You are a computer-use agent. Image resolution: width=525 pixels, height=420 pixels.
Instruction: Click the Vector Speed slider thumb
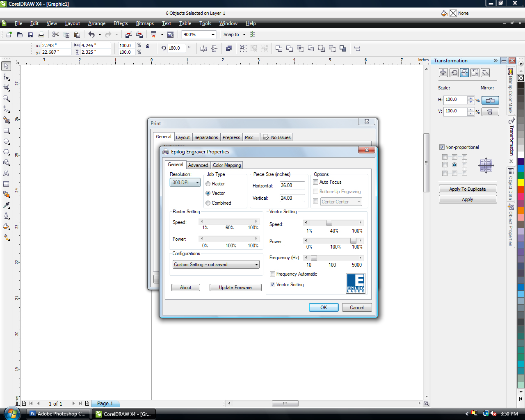click(329, 223)
